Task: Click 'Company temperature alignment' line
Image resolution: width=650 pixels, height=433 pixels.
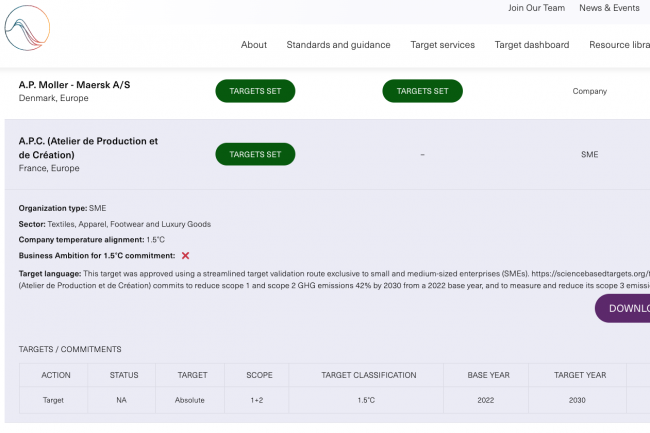Action: (x=92, y=240)
